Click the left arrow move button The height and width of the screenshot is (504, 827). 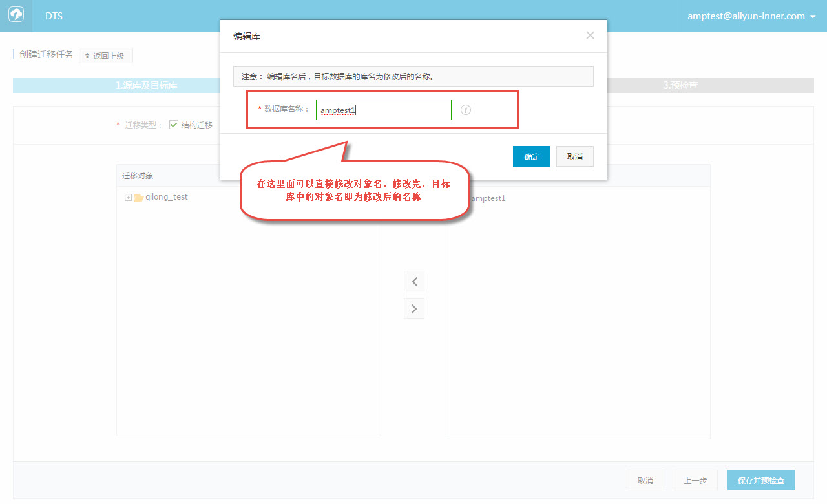[414, 282]
